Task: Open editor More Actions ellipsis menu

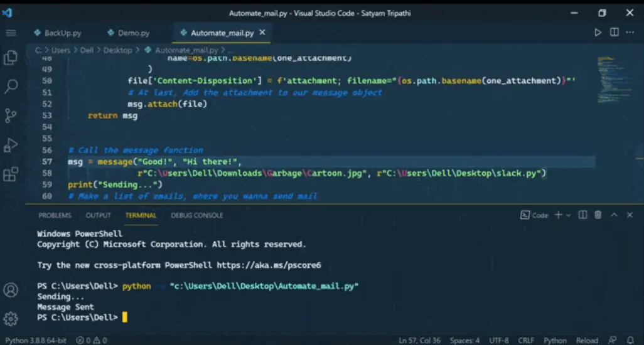Action: [x=630, y=33]
